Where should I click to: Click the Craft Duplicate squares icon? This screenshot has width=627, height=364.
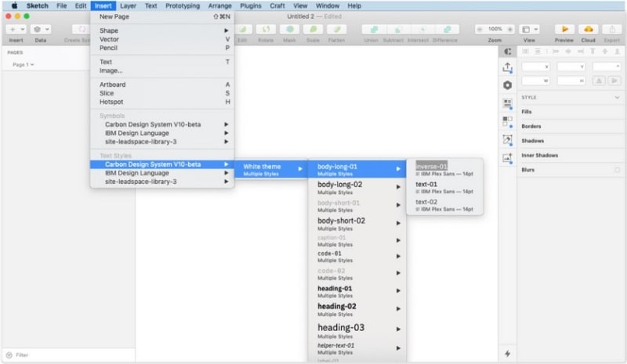coord(507,121)
